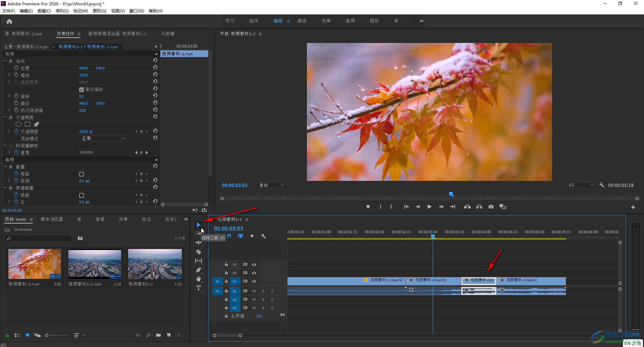
Task: Export frame with camera icon
Action: point(491,207)
